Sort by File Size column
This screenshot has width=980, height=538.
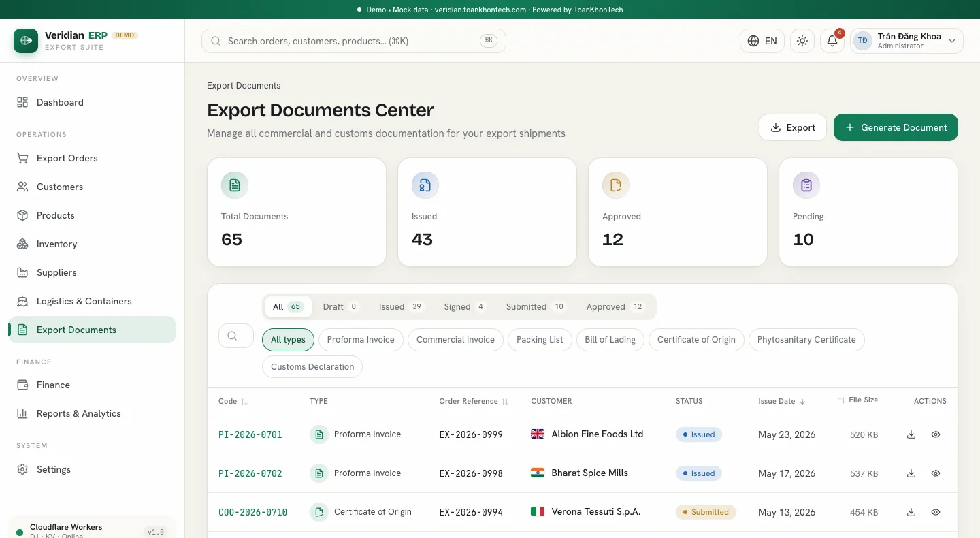point(858,400)
